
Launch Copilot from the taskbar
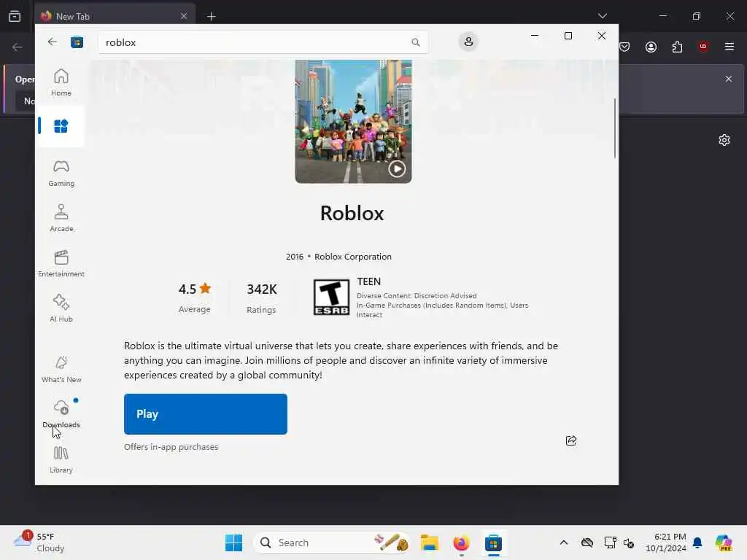pos(724,542)
